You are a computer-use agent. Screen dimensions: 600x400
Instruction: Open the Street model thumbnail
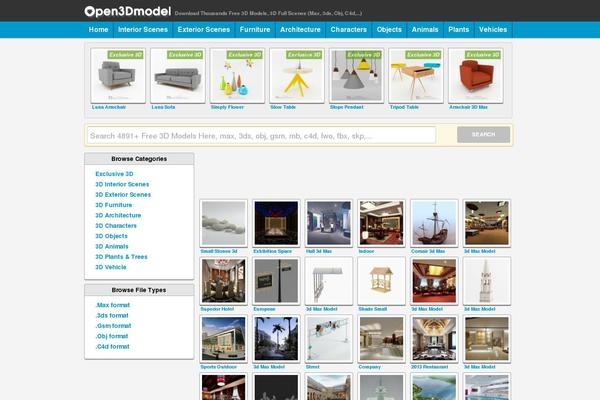click(x=329, y=339)
